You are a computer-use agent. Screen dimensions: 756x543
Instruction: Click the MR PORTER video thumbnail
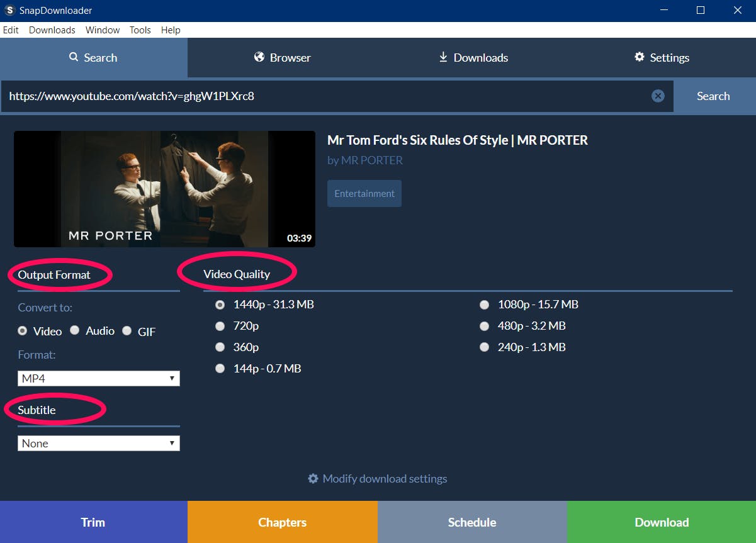click(164, 189)
